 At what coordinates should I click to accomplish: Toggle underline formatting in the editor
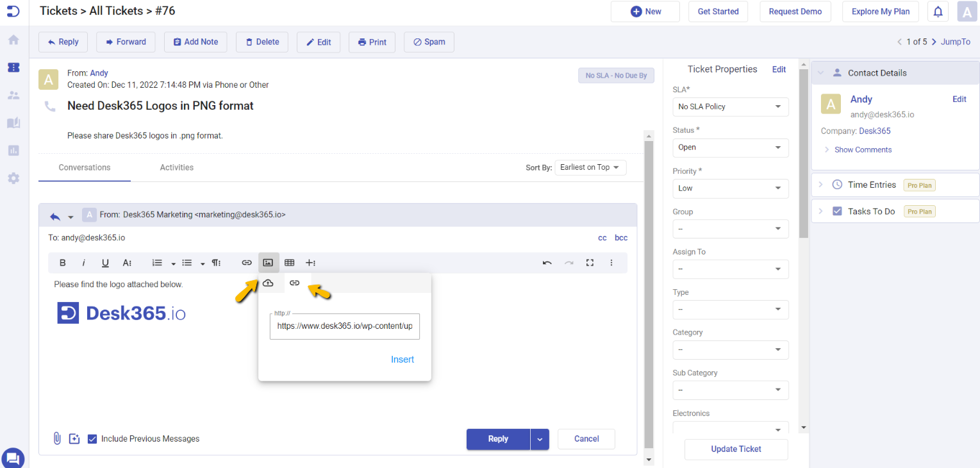tap(105, 263)
